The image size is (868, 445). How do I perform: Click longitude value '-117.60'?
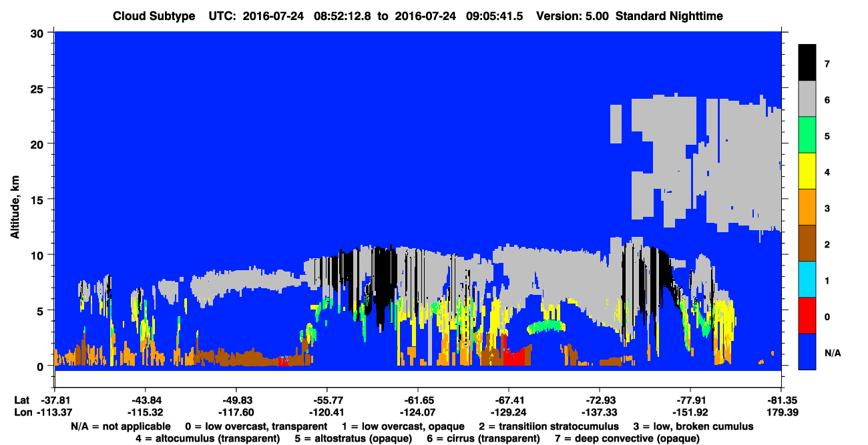236,412
